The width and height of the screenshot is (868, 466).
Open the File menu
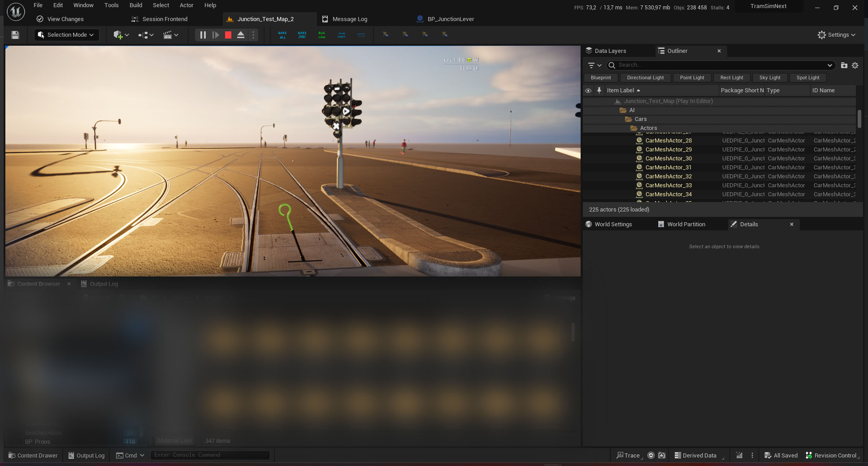[x=38, y=5]
